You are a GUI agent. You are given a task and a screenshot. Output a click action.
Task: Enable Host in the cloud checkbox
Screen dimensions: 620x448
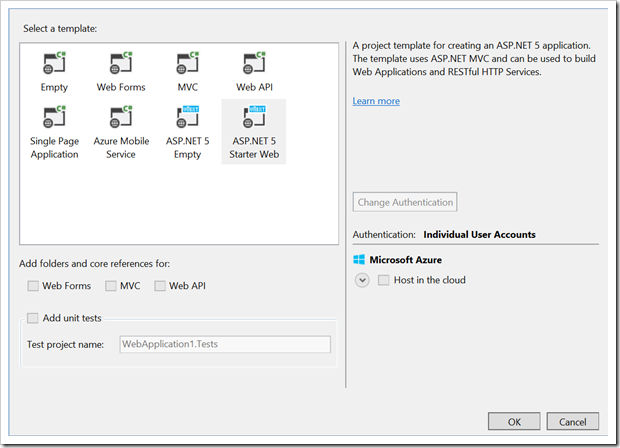(384, 280)
